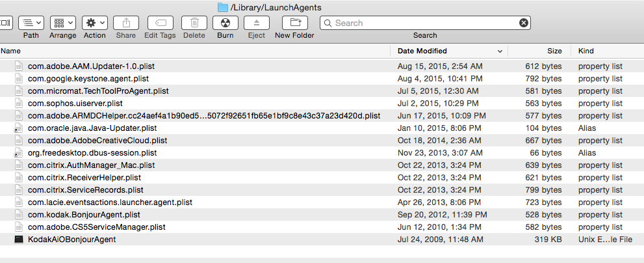Toggle the Date Modified sort arrow
Image resolution: width=644 pixels, height=263 pixels.
click(x=500, y=51)
